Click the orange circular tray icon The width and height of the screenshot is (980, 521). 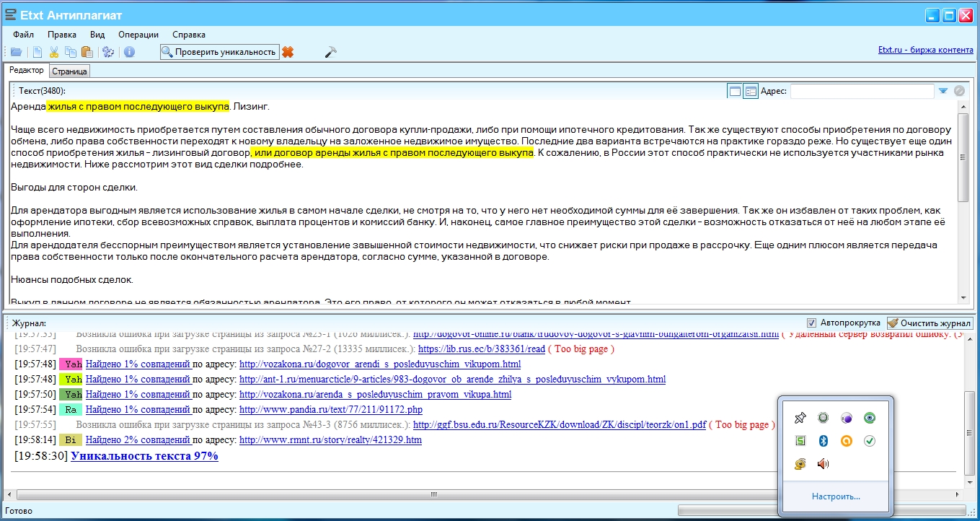(847, 441)
